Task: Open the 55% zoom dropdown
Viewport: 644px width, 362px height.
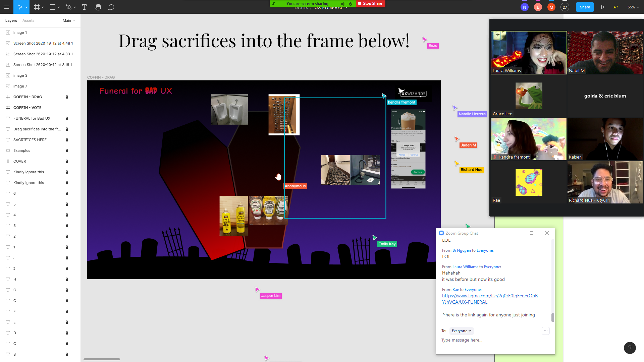Action: (x=633, y=7)
